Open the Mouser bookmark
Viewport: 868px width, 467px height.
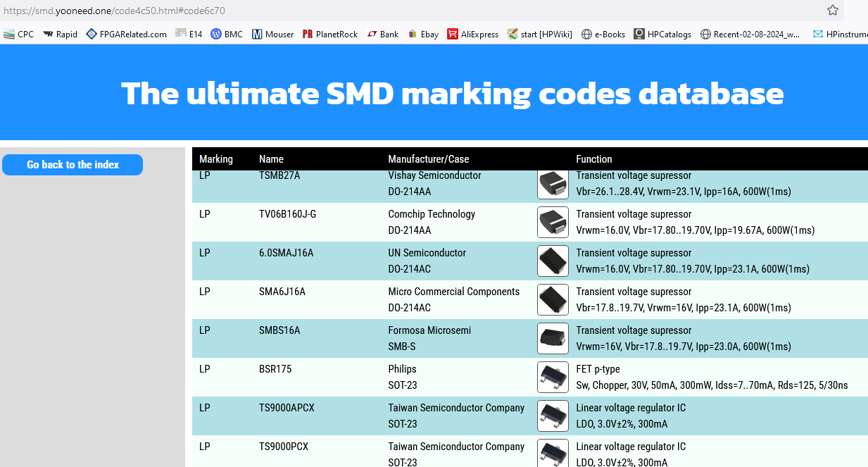(273, 34)
